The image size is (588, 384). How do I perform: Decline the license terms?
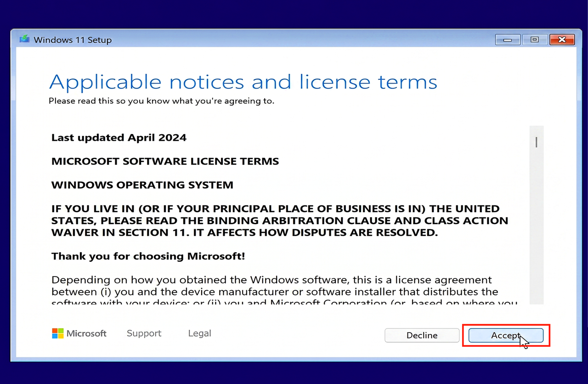tap(422, 335)
